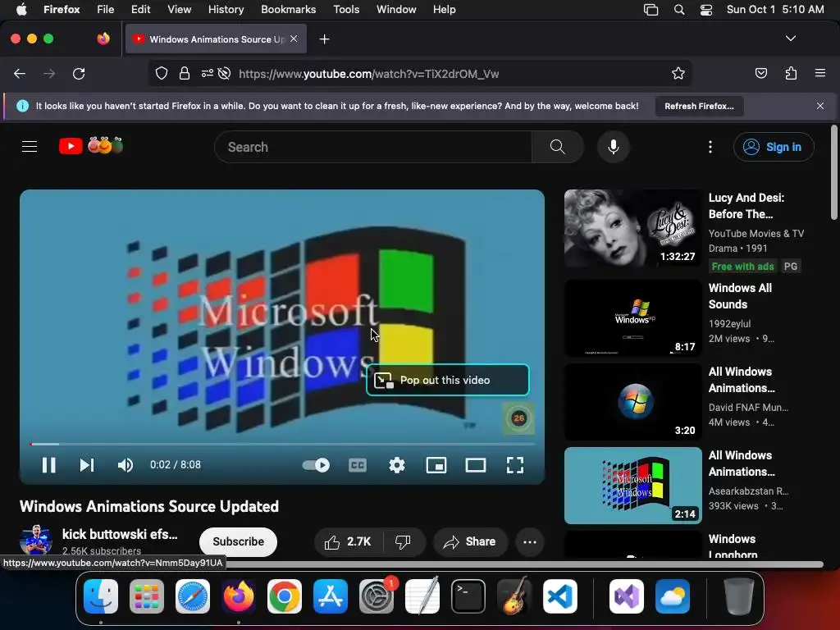Click blocked autoplay icon in address bar
The image size is (840, 630).
(x=225, y=73)
